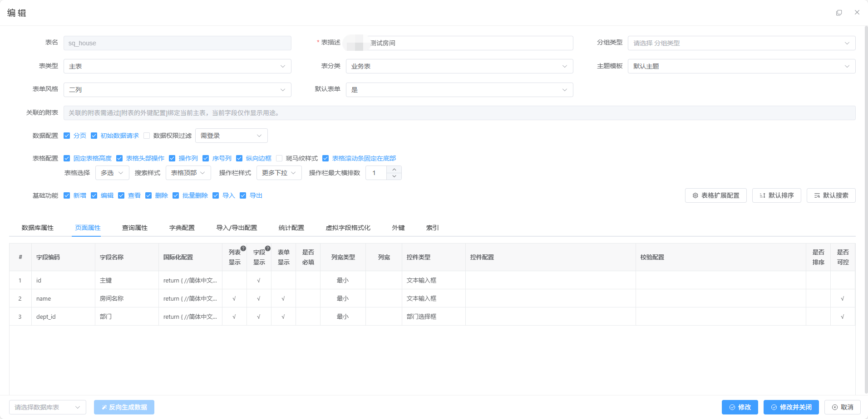Screen dimensions: 868x419
Task: Click the help icon beside 字段显示 header
Action: 268,248
